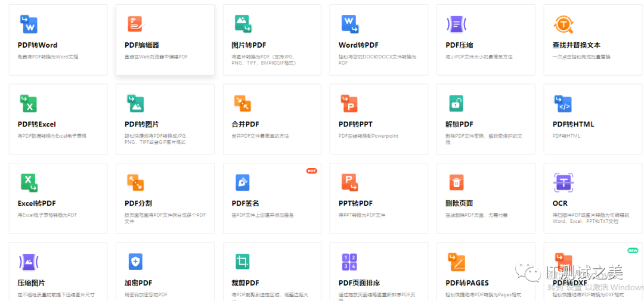Open the PDF压缩 icon

tap(456, 24)
